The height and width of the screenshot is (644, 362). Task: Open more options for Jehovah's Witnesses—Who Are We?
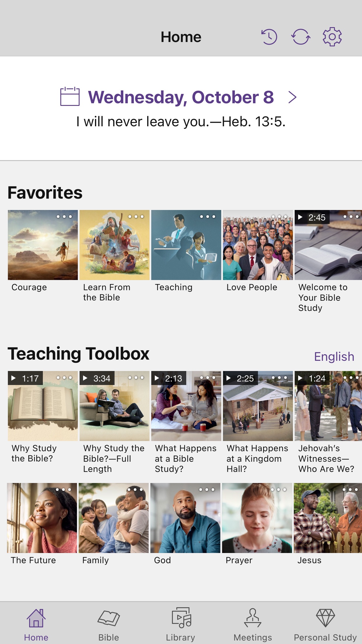pyautogui.click(x=351, y=378)
